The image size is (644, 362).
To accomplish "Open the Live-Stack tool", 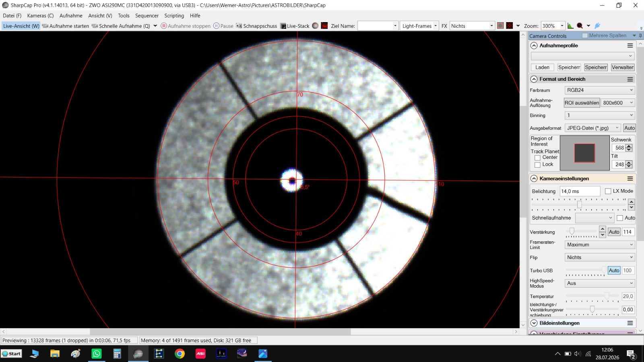I will (295, 26).
